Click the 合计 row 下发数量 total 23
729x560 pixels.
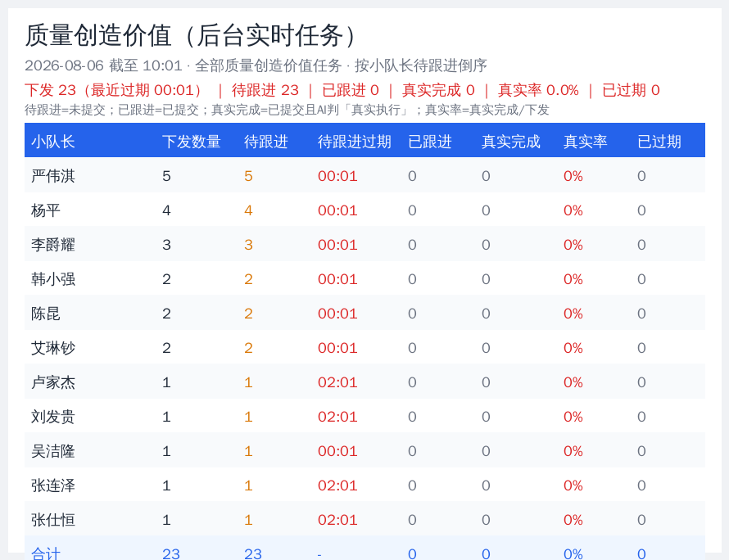coord(171,553)
